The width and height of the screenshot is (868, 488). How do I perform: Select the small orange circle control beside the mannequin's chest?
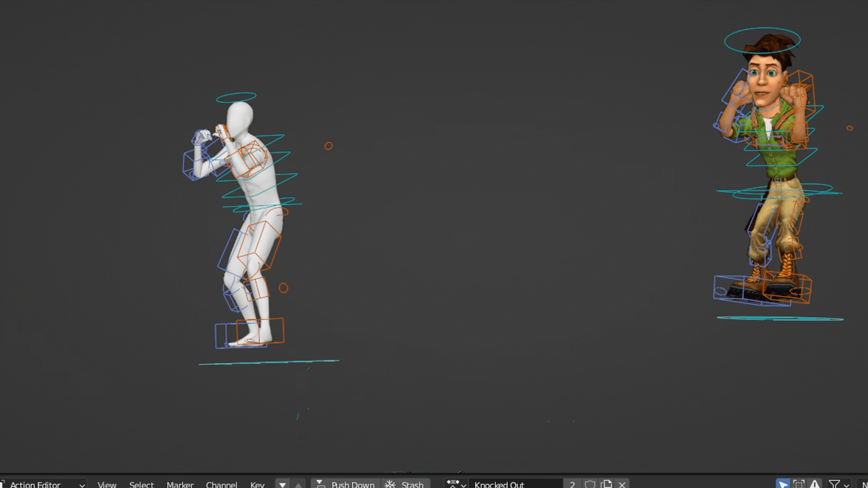[x=329, y=146]
